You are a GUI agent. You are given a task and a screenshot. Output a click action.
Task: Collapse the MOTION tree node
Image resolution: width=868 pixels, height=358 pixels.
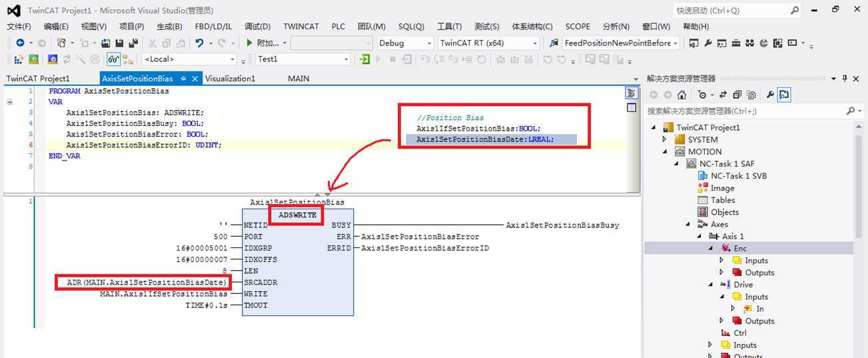coord(664,151)
